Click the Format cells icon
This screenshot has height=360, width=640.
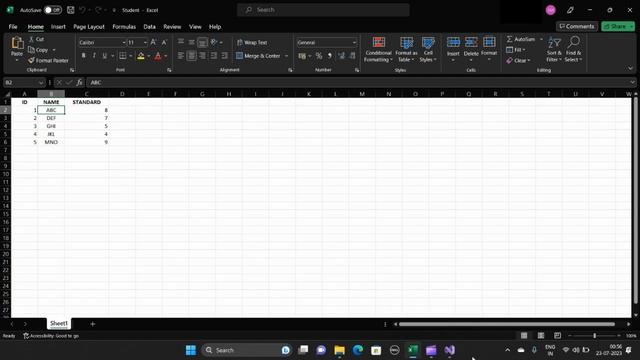(x=489, y=42)
